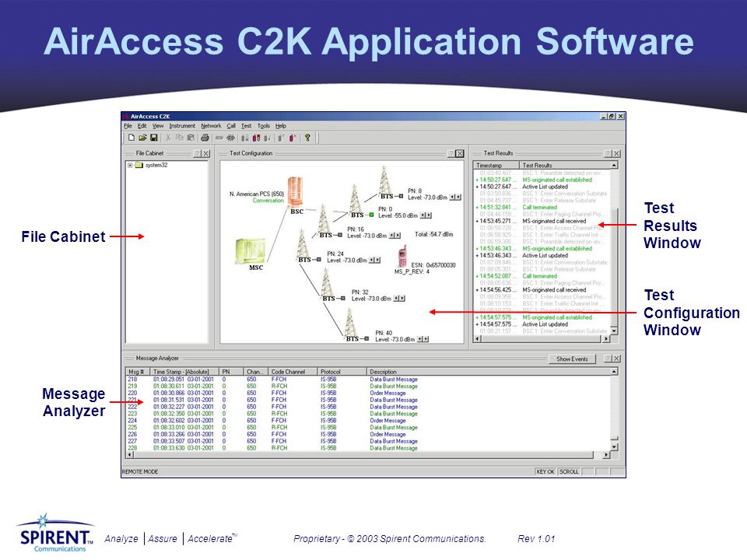Click the Timestamp column header in Test Results
This screenshot has height=560, width=747.
click(496, 165)
